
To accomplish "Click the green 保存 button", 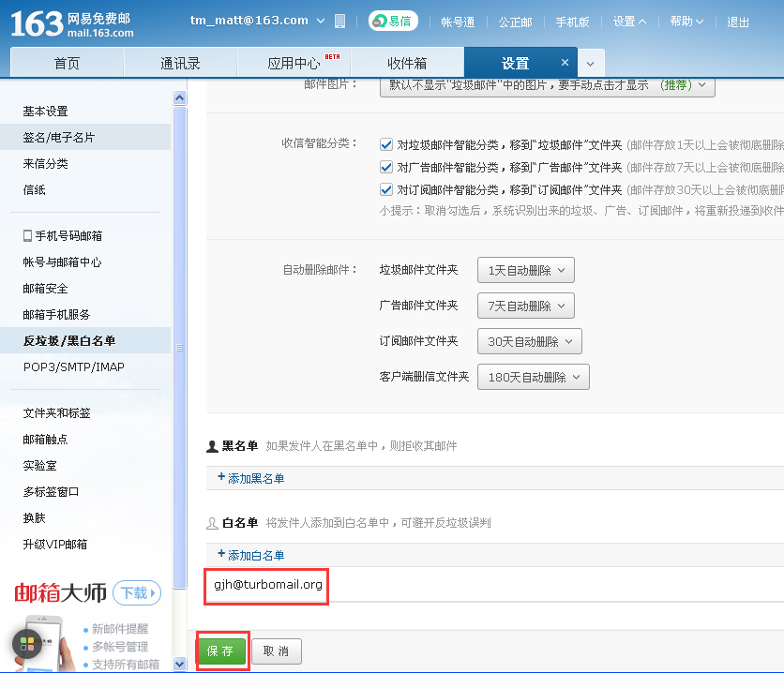I will [220, 651].
